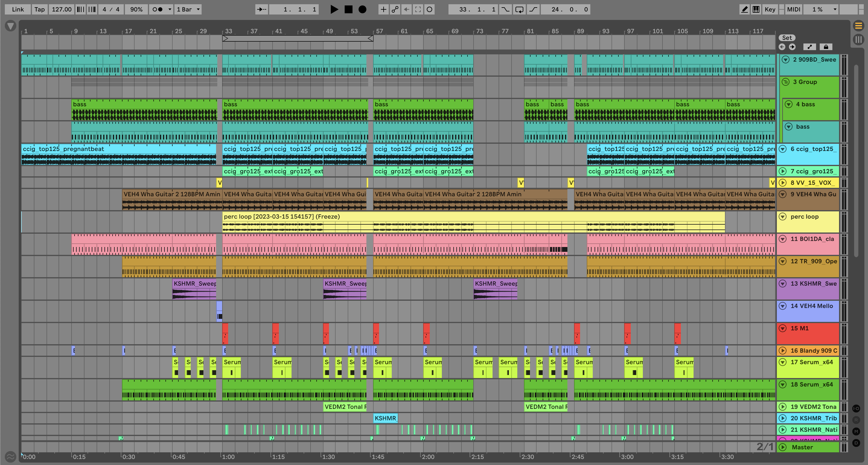Toggle the Loop switch
The image size is (868, 465).
(x=519, y=9)
